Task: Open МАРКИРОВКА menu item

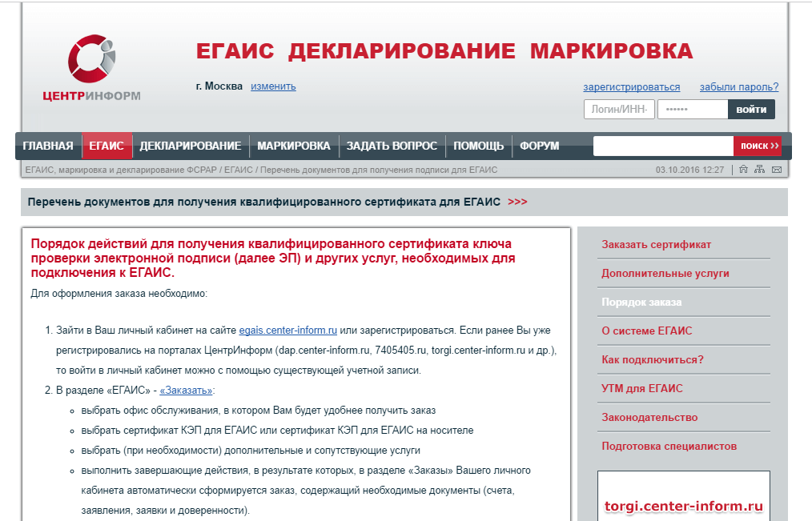Action: coord(294,146)
